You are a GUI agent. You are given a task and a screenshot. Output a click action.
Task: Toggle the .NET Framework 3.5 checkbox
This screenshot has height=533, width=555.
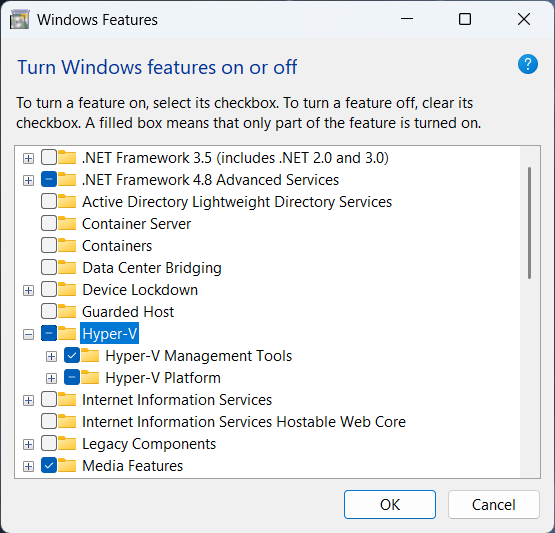49,157
